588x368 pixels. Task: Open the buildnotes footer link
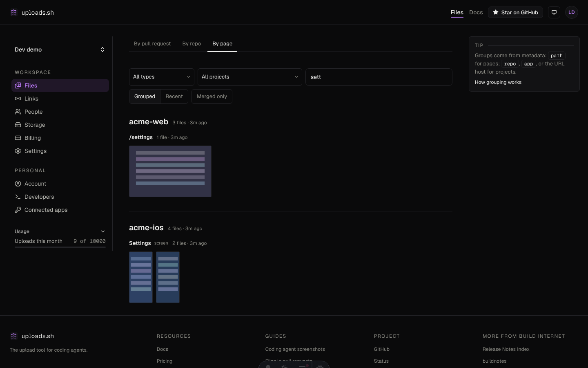pyautogui.click(x=494, y=361)
